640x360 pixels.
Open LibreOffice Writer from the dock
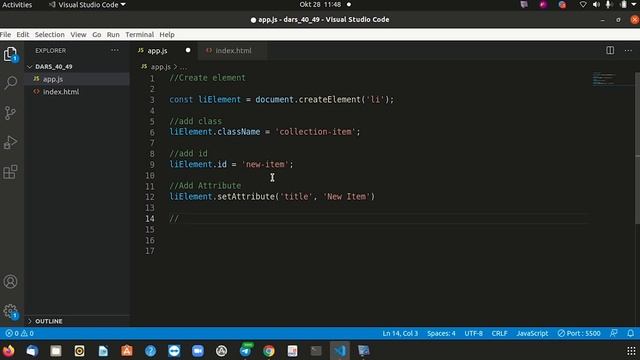click(x=103, y=351)
